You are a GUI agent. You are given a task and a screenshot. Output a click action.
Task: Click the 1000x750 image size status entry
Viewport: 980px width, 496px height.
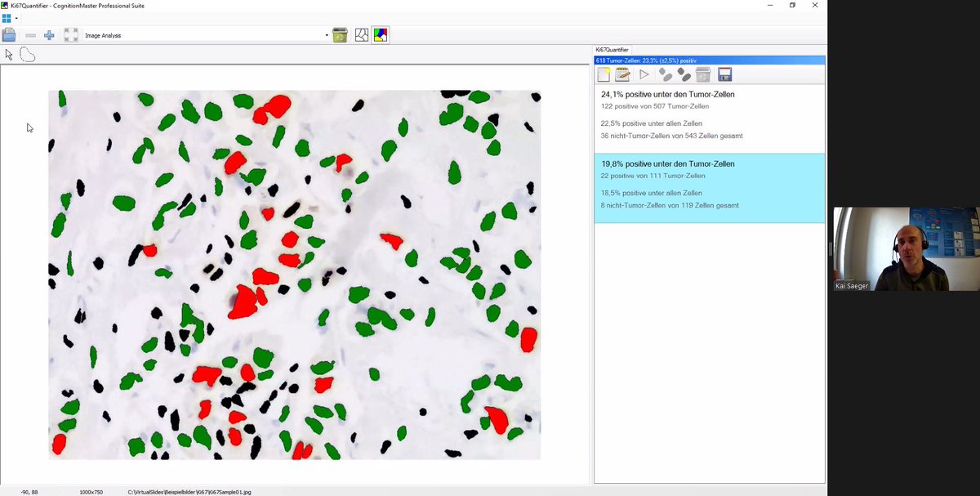91,492
